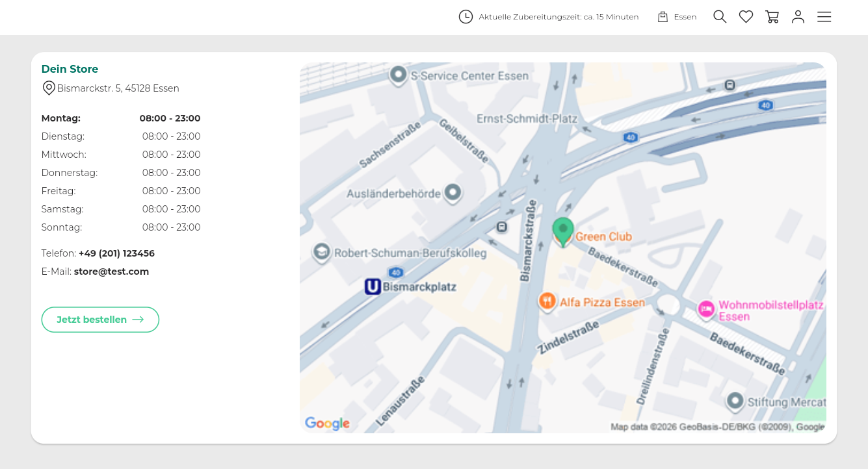
Task: Click the Wohnmobilstellplatz Essen pink marker
Action: 706,309
